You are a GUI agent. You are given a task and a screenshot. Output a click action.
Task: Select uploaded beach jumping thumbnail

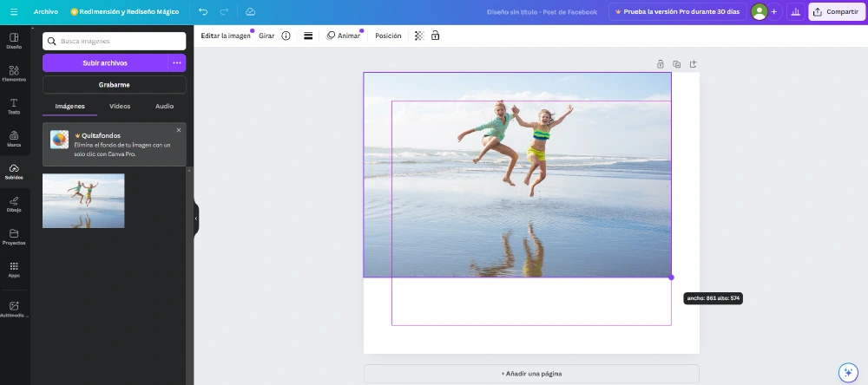[x=83, y=201]
